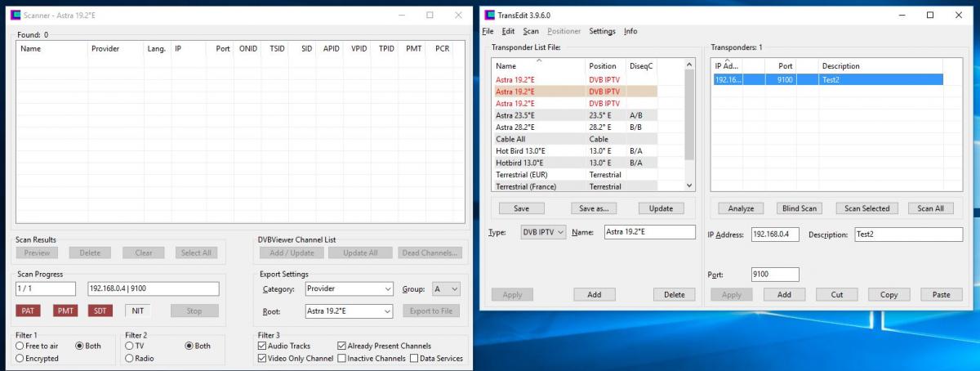Click the Blind Scan button
The height and width of the screenshot is (371, 980).
pyautogui.click(x=799, y=208)
